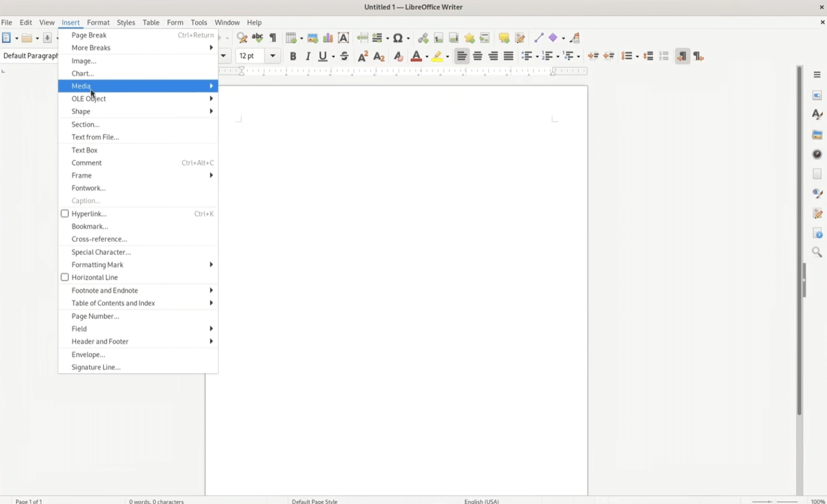Toggle formatting marks pilcrow in standard toolbar
This screenshot has height=504, width=827.
point(273,38)
